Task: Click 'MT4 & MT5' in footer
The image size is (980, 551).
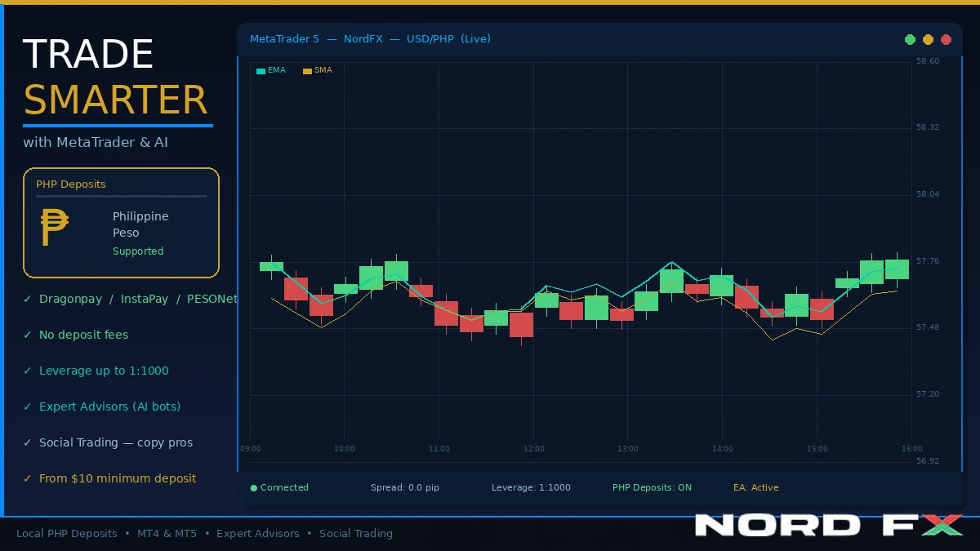Action: click(x=167, y=534)
